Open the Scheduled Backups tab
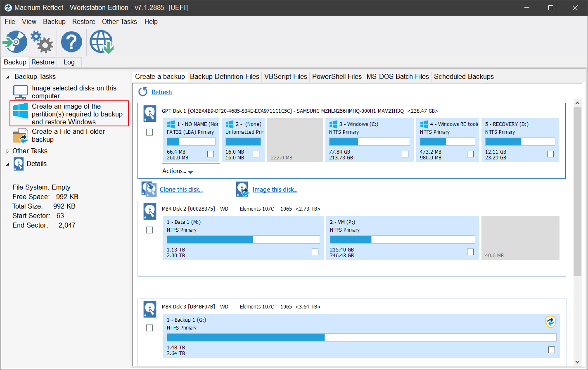 point(464,76)
